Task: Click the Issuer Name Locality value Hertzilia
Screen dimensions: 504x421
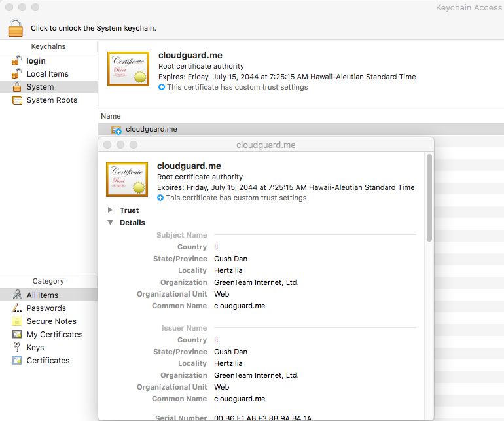Action: pyautogui.click(x=228, y=363)
